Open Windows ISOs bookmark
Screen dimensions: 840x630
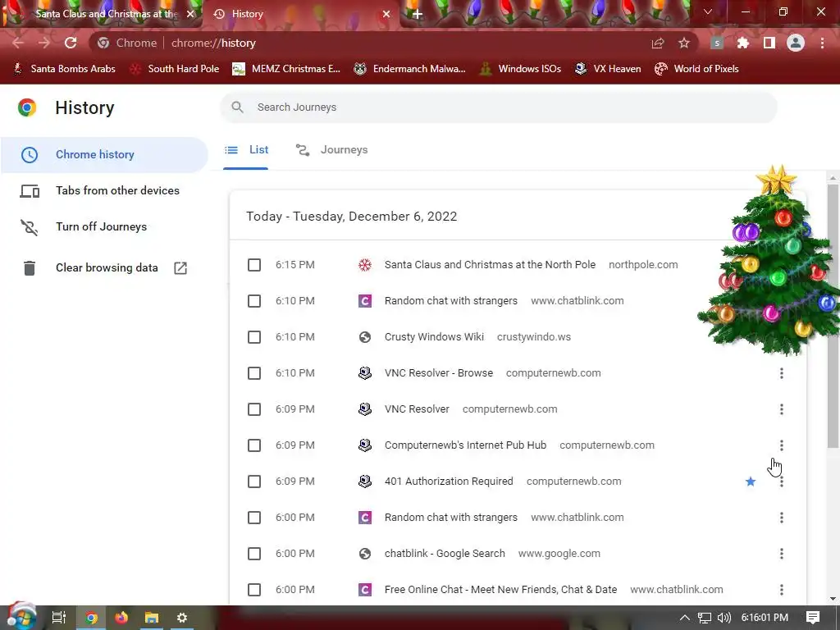tap(520, 69)
